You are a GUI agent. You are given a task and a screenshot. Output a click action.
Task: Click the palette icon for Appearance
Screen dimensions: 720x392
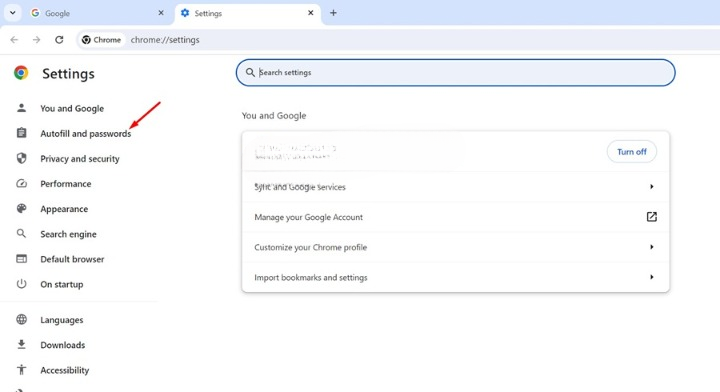point(21,208)
